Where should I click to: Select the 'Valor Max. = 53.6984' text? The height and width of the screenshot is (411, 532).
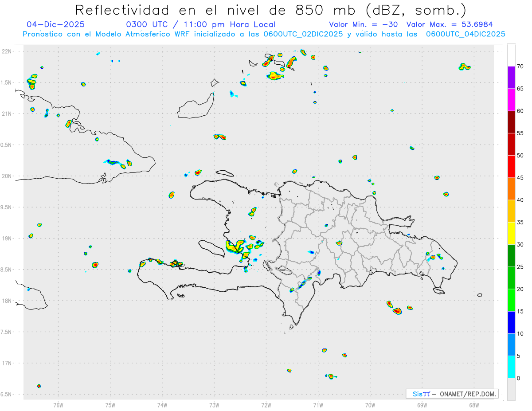[450, 24]
